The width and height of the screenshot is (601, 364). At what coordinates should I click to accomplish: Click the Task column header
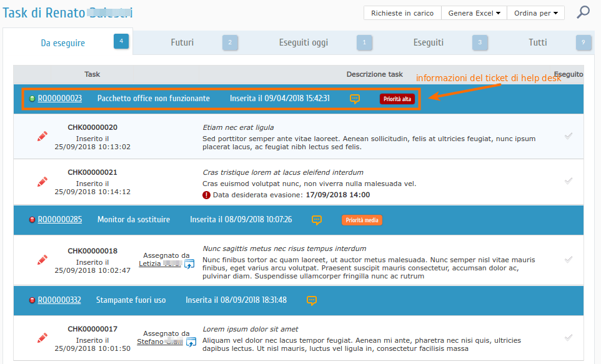tap(92, 74)
